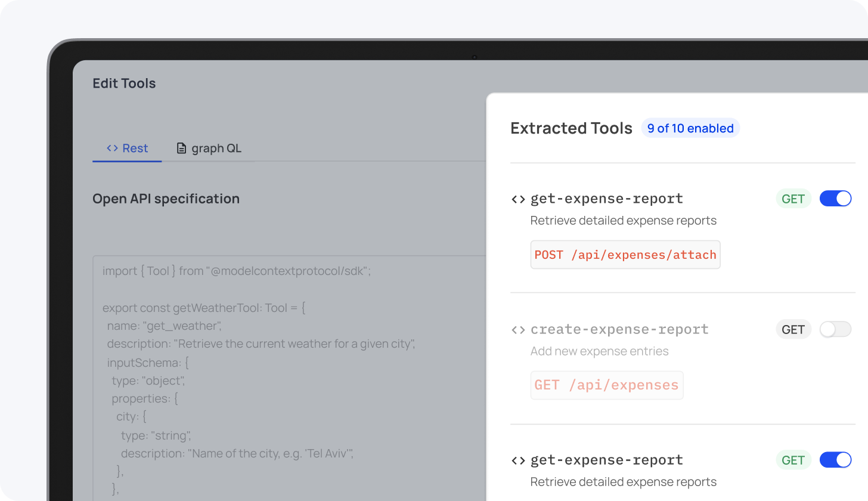Select the topmost get-expense-report tool name
Image resolution: width=868 pixels, height=501 pixels.
(x=606, y=199)
